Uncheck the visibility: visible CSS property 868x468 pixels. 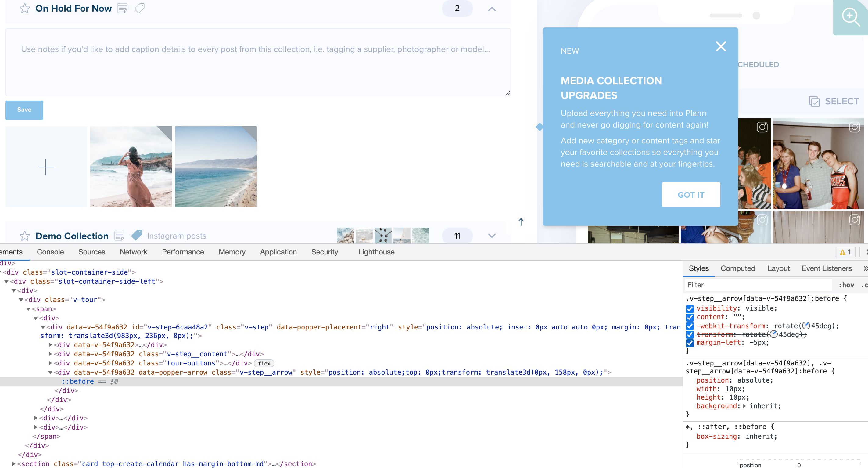690,309
